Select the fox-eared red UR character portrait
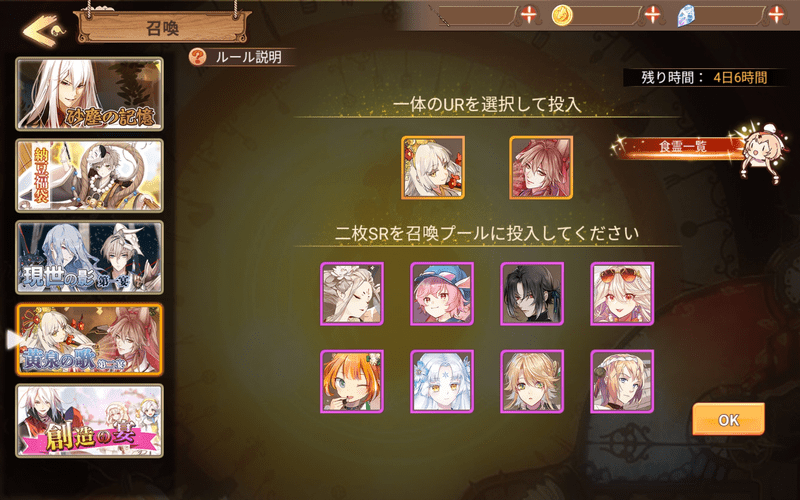Image resolution: width=800 pixels, height=500 pixels. tap(541, 167)
